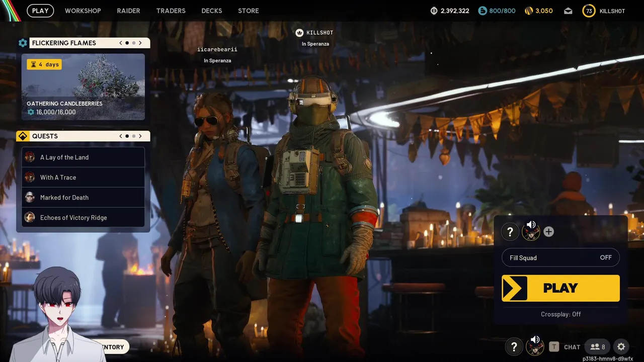The width and height of the screenshot is (644, 362).
Task: Click the bottom bar avatar with speaker icon
Action: point(535,346)
